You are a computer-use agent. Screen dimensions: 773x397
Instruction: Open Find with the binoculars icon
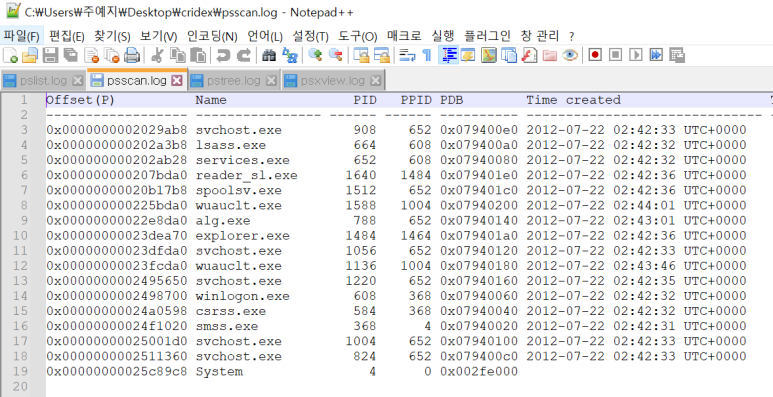[x=269, y=55]
